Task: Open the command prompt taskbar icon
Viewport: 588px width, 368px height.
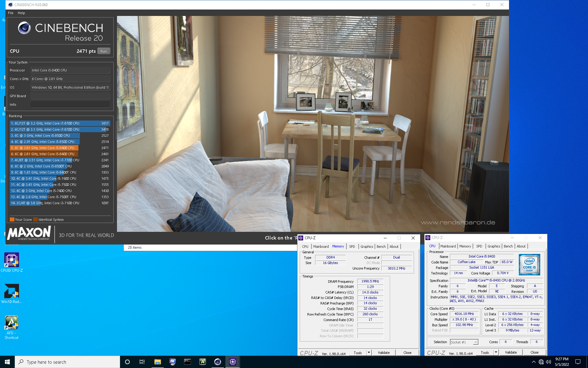Action: click(187, 362)
